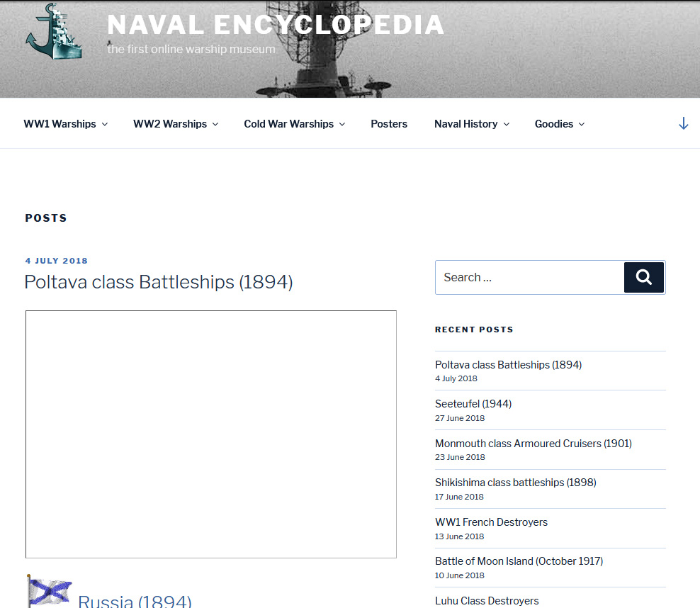Expand the WW2 Warships chevron
The image size is (700, 608).
pyautogui.click(x=215, y=124)
